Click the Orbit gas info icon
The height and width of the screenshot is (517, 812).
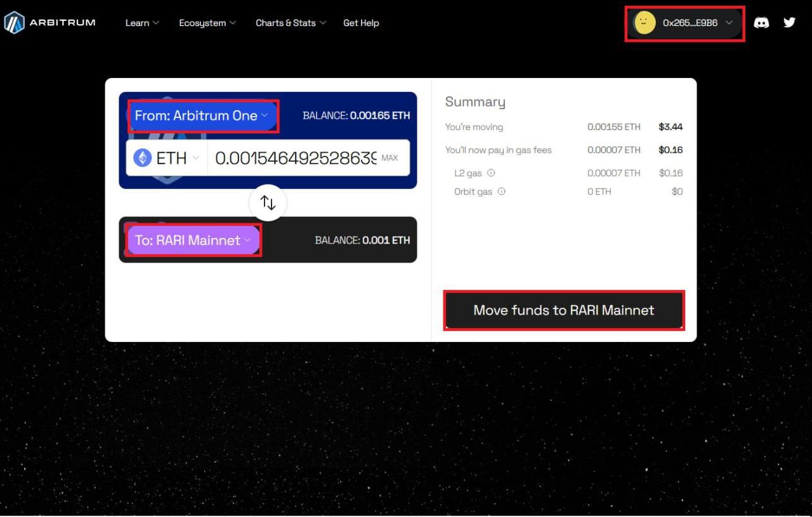(501, 191)
